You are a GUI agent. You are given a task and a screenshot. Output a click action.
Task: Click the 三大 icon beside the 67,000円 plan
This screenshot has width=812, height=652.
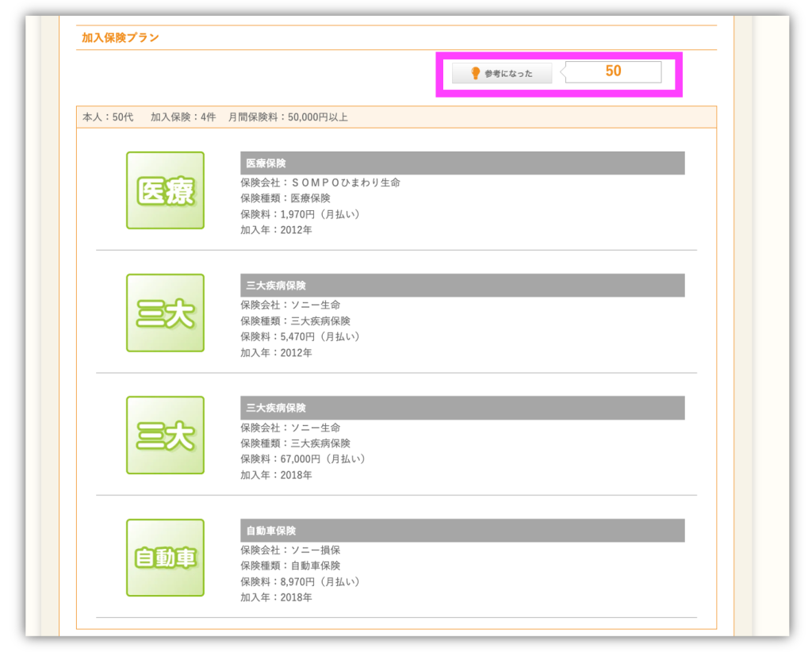tap(165, 435)
